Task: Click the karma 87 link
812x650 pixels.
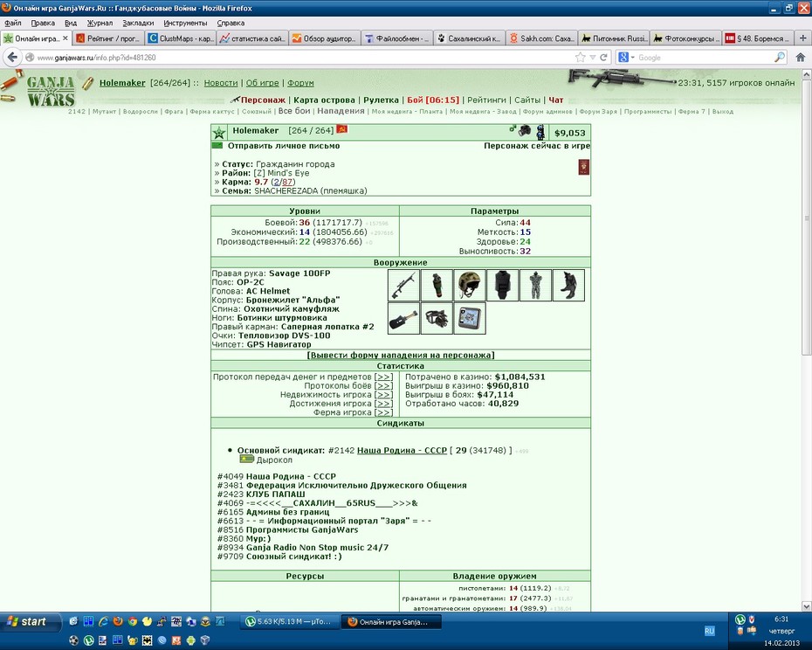Action: (x=287, y=182)
